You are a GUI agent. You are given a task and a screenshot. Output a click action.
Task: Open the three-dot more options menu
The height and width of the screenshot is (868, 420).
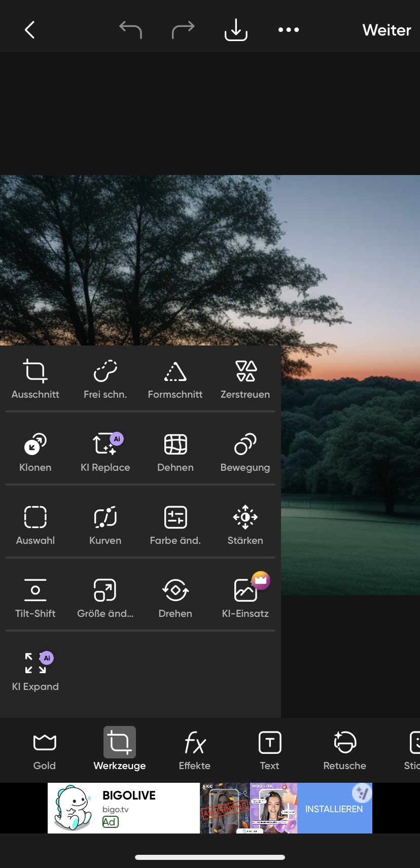tap(288, 30)
